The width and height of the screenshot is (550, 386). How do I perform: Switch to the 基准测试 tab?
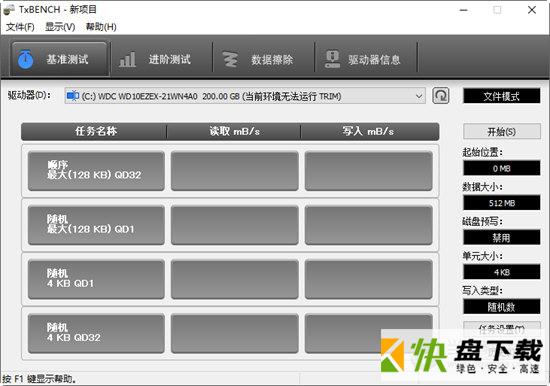click(59, 59)
